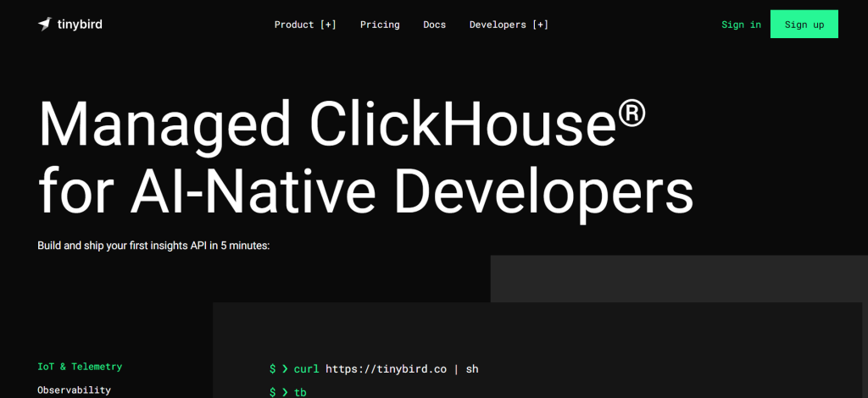Screen dimensions: 868x398
Task: Click the 'Build and ship your first insights API' text
Action: [153, 246]
